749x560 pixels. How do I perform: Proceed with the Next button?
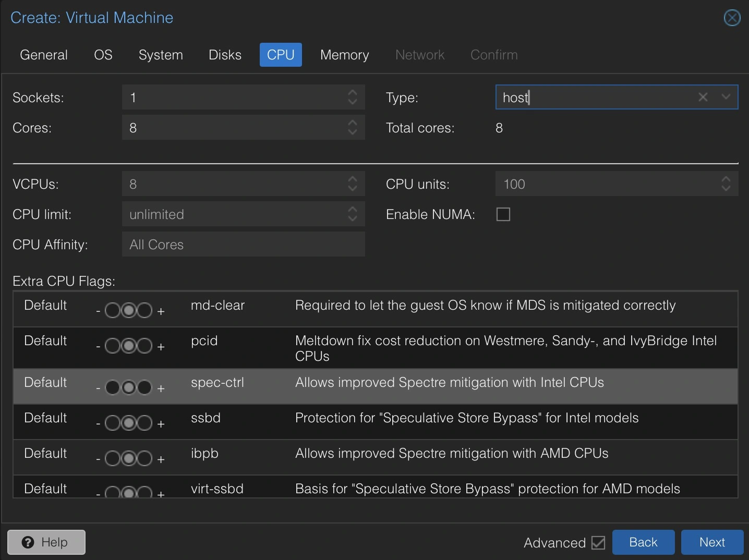coord(712,542)
